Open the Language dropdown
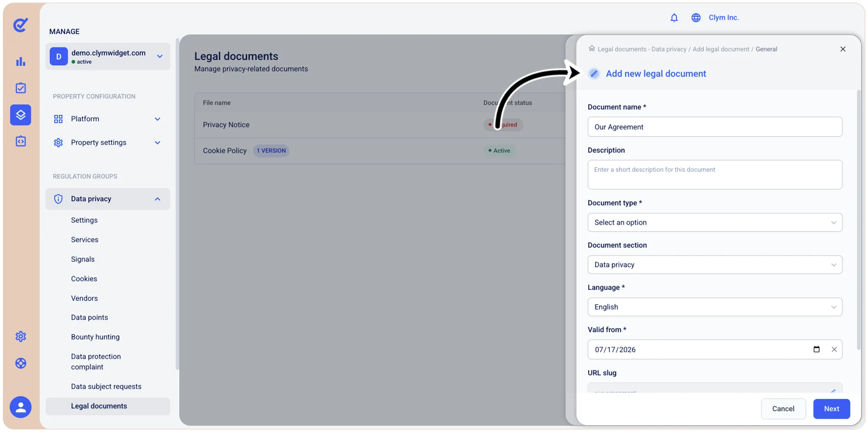 coord(715,307)
